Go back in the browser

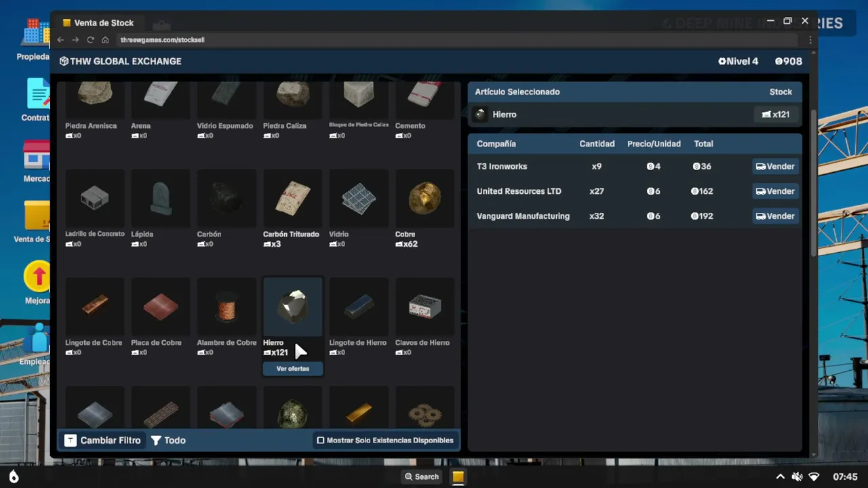(x=60, y=40)
